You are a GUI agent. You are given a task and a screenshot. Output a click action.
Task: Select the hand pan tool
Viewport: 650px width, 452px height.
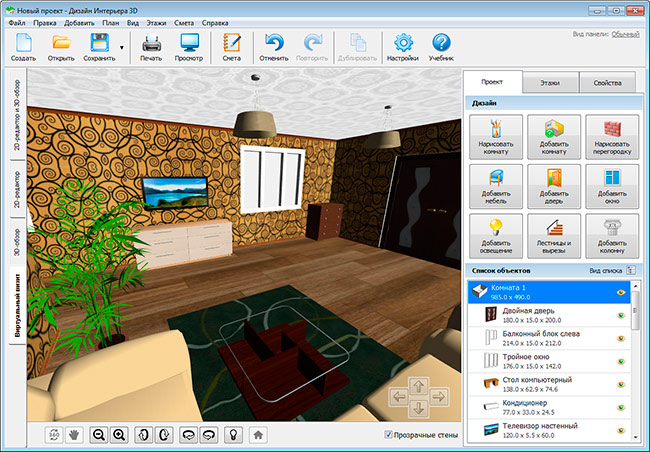74,435
